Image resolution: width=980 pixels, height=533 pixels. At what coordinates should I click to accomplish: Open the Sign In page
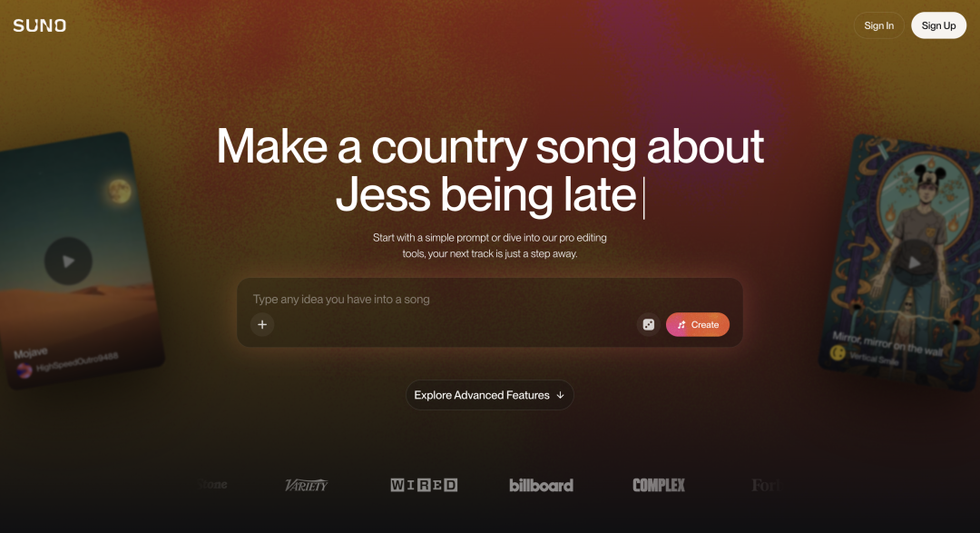pos(878,25)
